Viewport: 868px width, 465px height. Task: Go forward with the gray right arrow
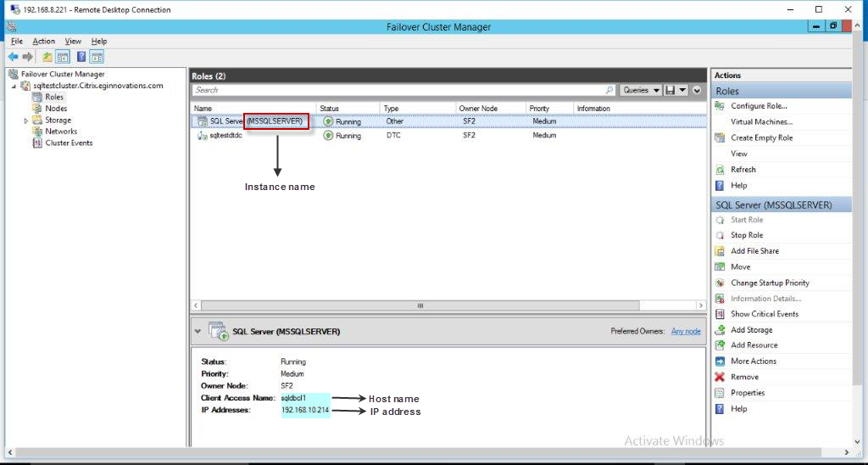pos(27,57)
